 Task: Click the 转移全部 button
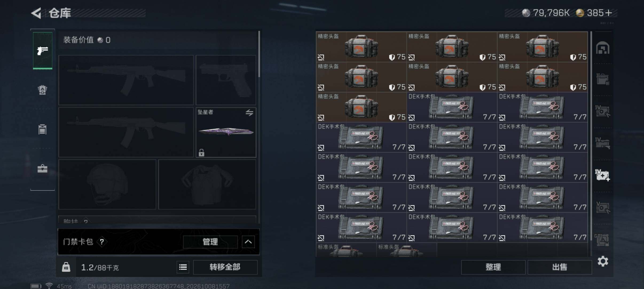(225, 267)
